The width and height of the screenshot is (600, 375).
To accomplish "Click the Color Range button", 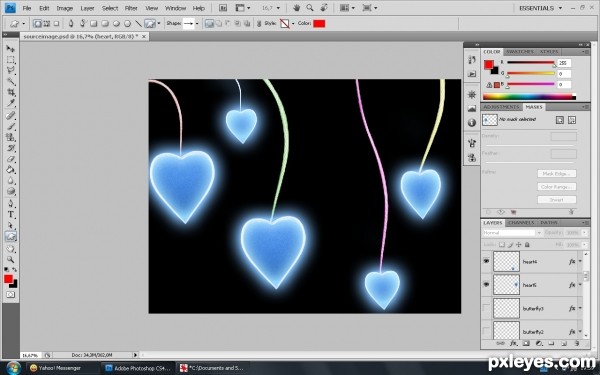I will 556,187.
